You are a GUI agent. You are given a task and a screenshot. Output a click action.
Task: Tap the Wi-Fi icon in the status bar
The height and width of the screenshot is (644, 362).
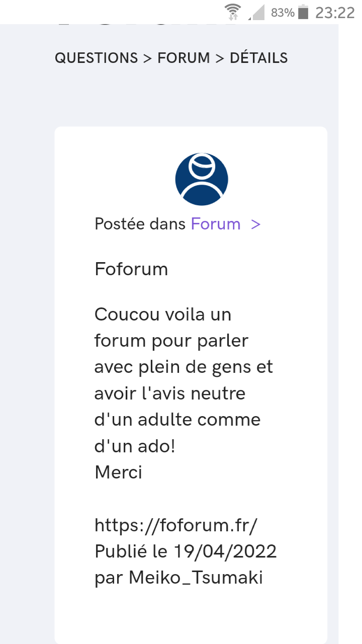point(233,12)
